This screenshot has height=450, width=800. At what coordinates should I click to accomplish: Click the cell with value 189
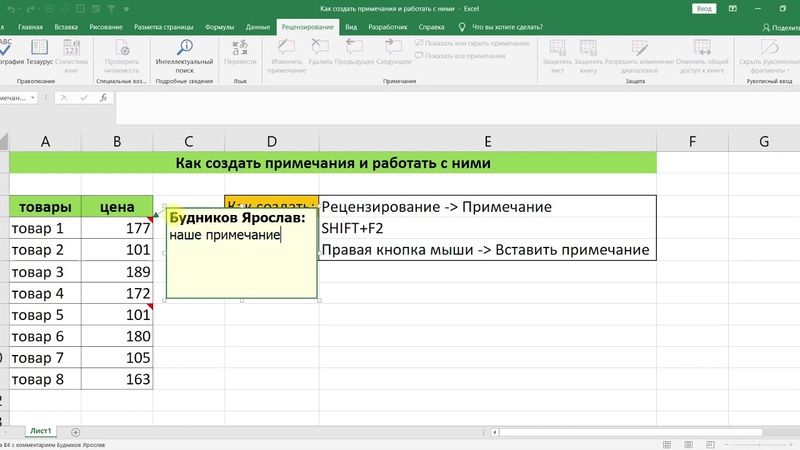tap(117, 271)
